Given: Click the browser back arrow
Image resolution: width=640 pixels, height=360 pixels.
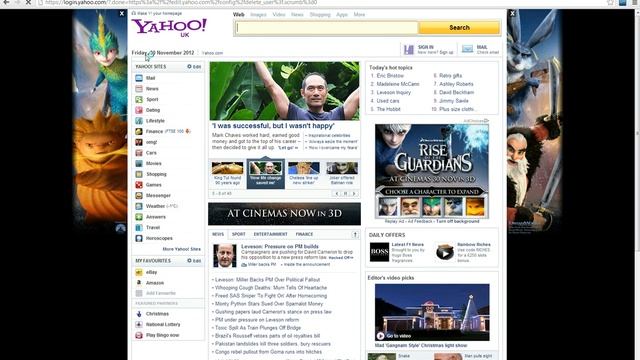Looking at the screenshot, I should pyautogui.click(x=6, y=2).
